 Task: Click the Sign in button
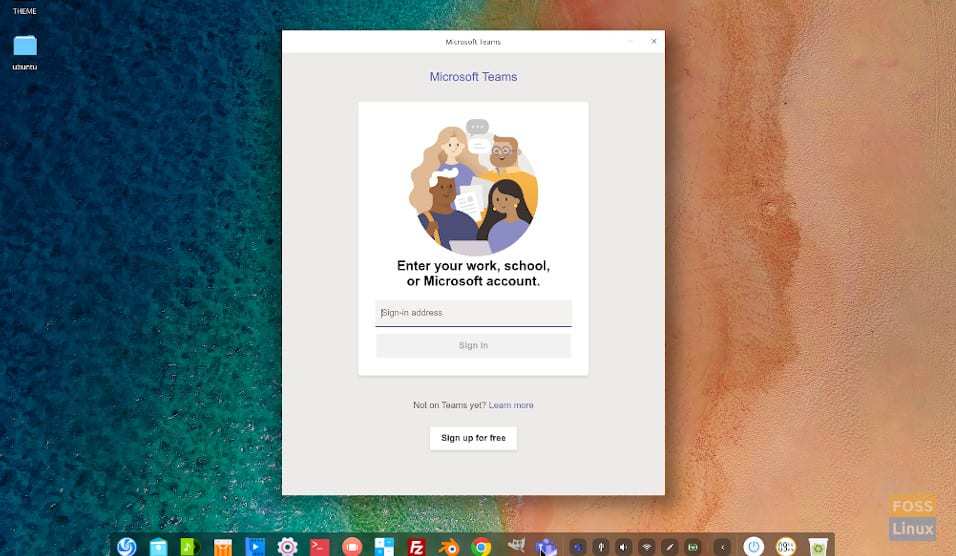[473, 346]
